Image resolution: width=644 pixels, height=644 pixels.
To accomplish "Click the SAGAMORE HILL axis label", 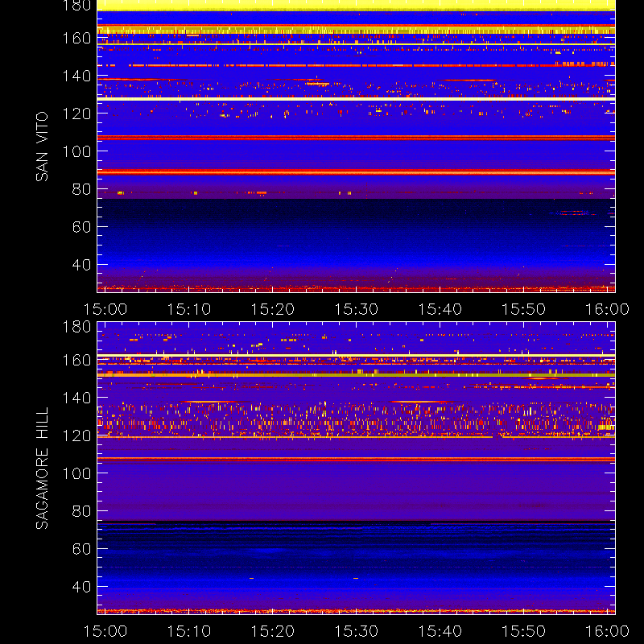I will tap(42, 469).
